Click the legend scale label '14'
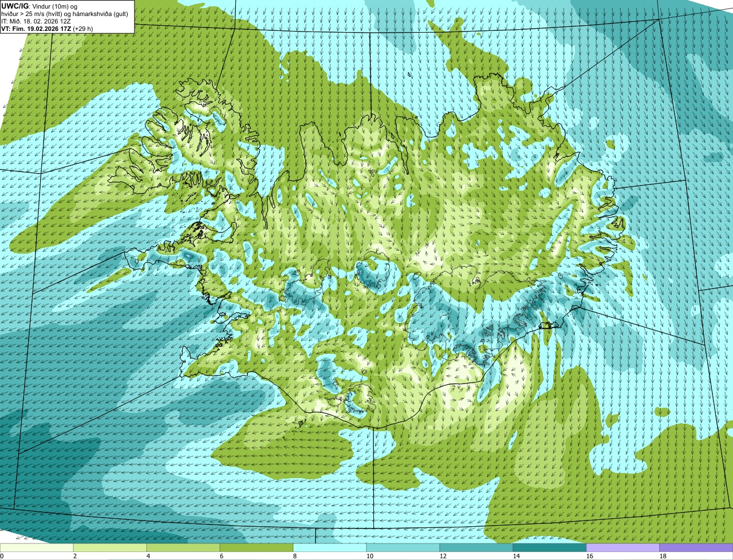Image resolution: width=733 pixels, height=560 pixels. pyautogui.click(x=517, y=556)
